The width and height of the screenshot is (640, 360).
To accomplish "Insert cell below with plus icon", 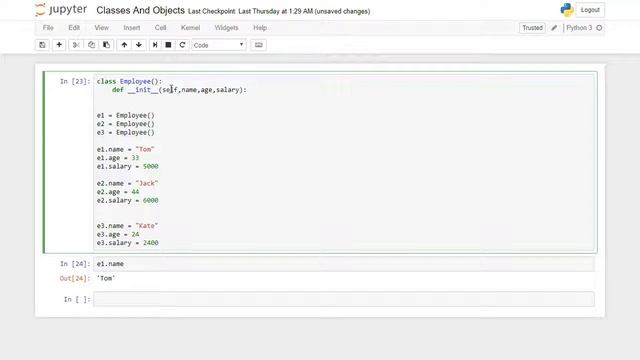I will (59, 45).
